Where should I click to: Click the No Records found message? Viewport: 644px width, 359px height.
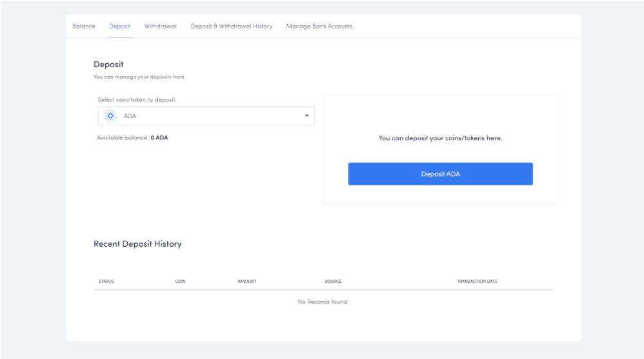pos(323,302)
